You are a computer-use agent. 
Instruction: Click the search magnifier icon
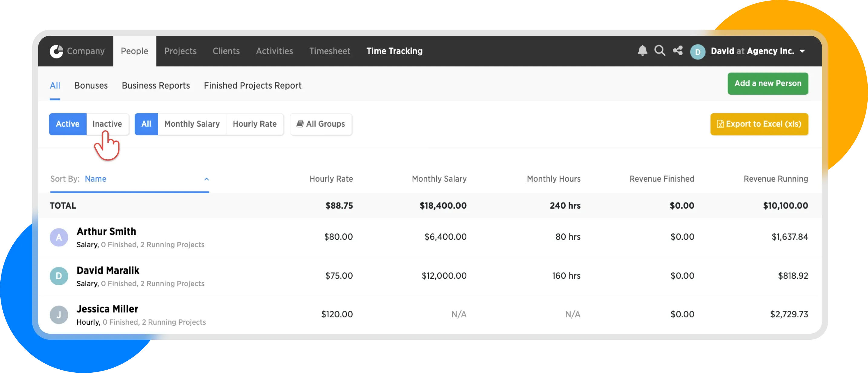click(660, 51)
